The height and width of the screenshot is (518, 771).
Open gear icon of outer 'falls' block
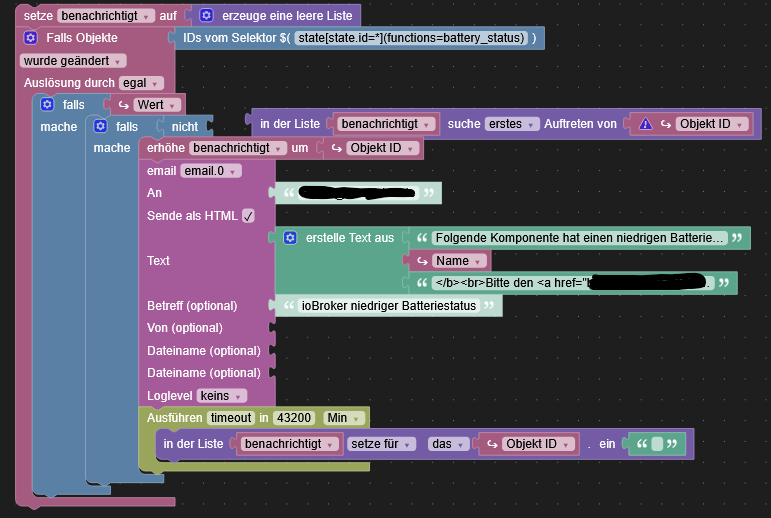(47, 104)
